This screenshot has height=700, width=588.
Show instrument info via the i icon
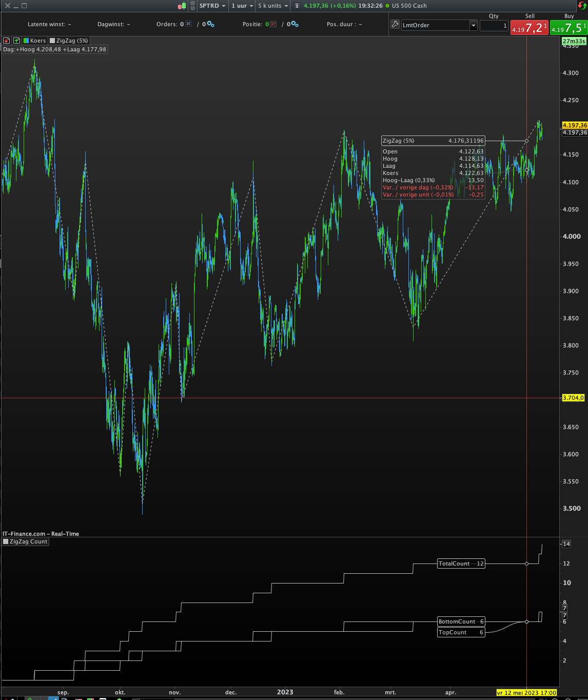pos(297,6)
